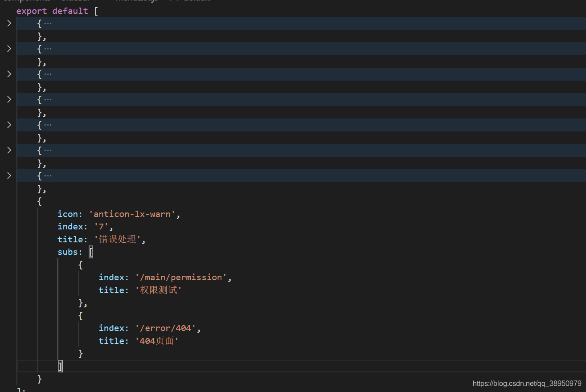Click the highlighted closing bracket of subs array
This screenshot has width=586, height=392.
tap(60, 366)
